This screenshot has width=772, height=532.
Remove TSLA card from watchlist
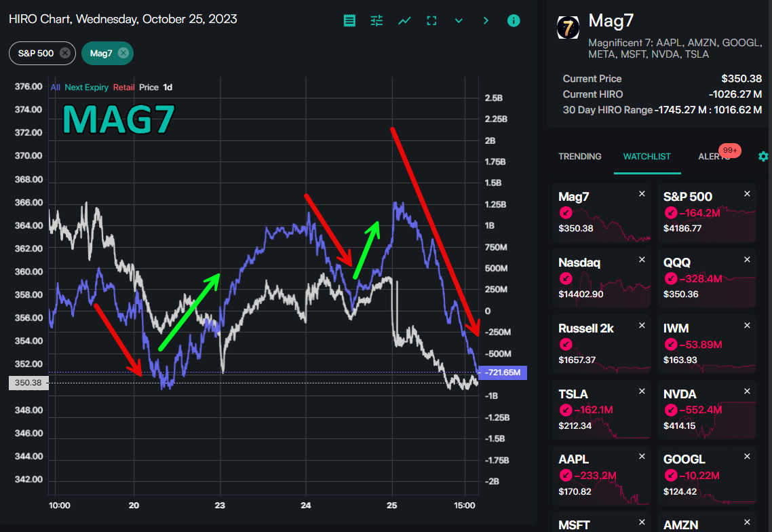[x=642, y=391]
